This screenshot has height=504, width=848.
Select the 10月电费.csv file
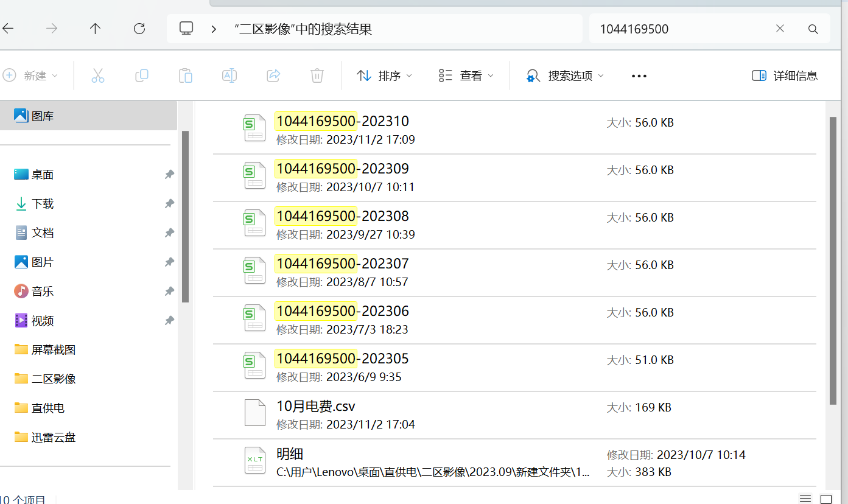[315, 407]
